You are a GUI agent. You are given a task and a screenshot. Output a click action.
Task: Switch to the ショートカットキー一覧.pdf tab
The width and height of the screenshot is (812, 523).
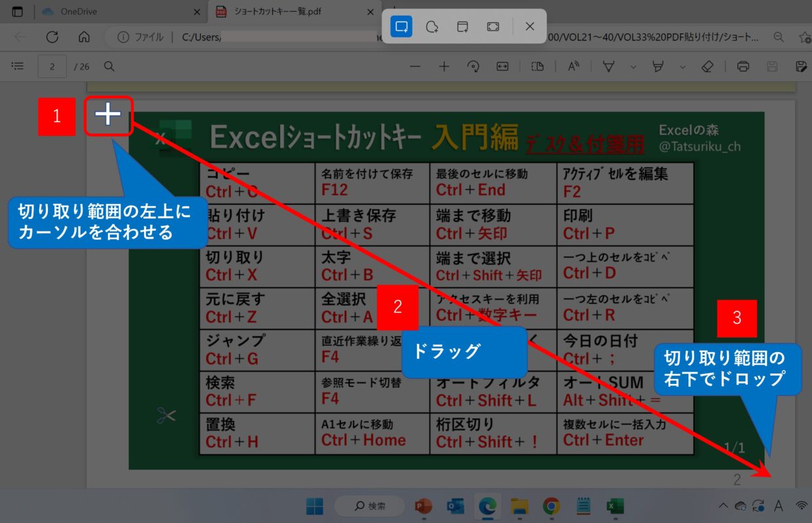pyautogui.click(x=295, y=12)
